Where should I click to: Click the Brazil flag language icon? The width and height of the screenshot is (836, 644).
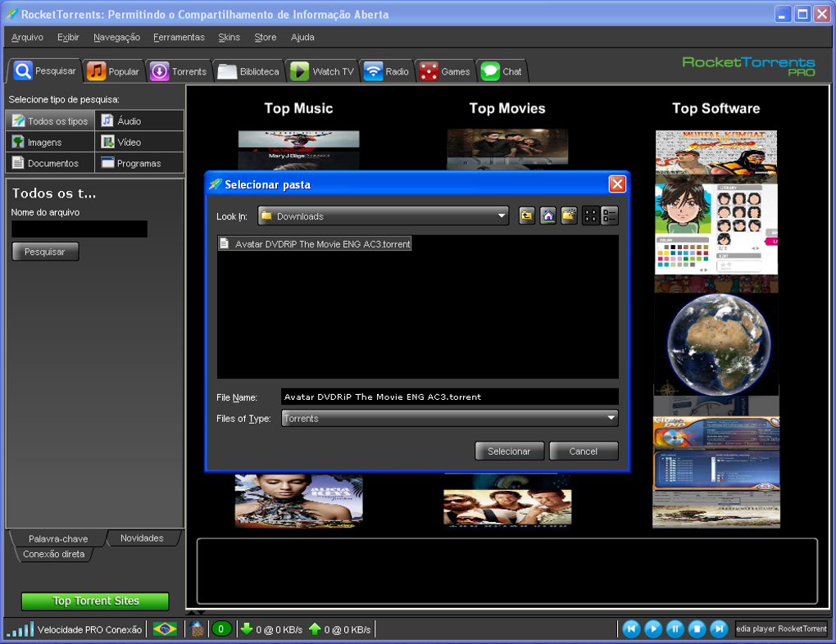coord(165,629)
